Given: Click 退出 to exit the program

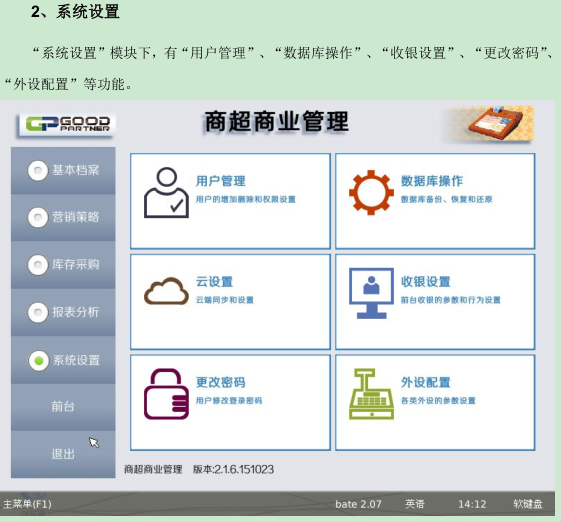Looking at the screenshot, I should coord(63,454).
